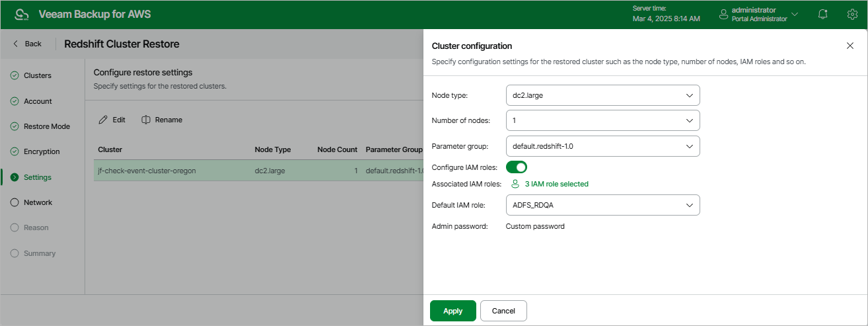Switch to the Encryption wizard step

[x=42, y=151]
